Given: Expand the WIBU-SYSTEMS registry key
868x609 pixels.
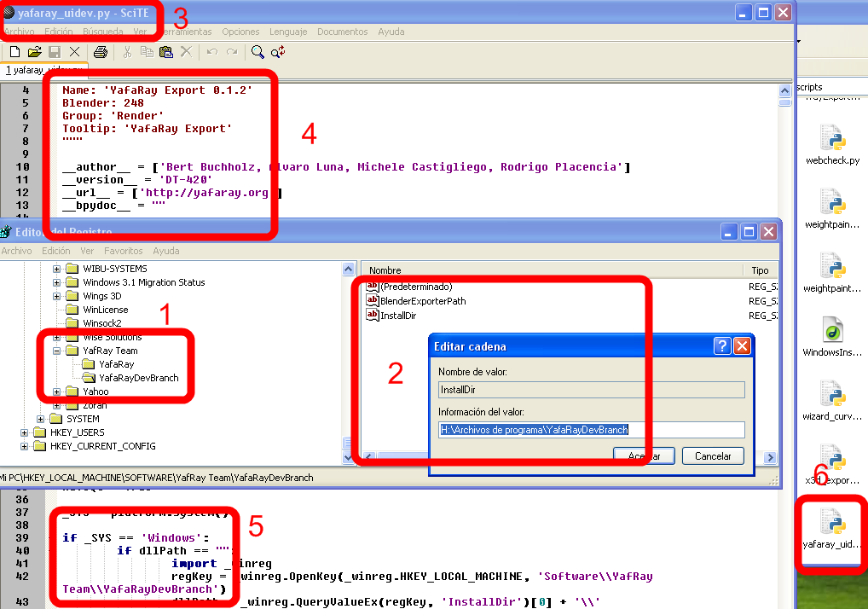Looking at the screenshot, I should [x=56, y=269].
